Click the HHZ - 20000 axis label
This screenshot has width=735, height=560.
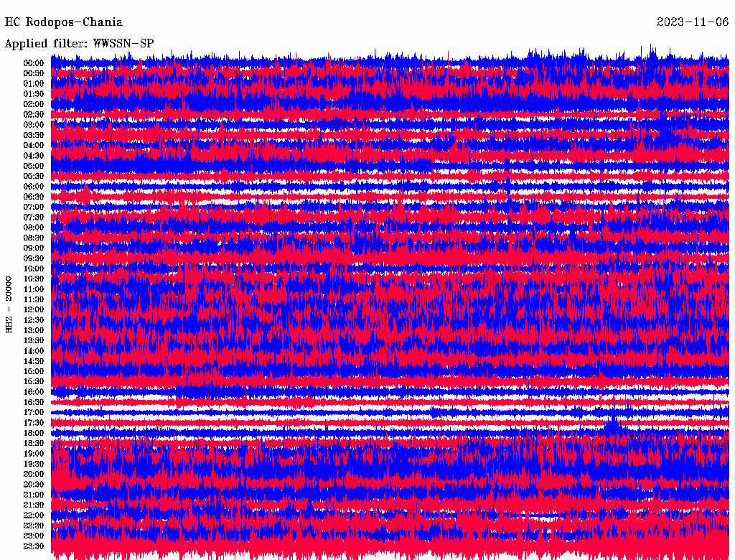click(x=9, y=304)
